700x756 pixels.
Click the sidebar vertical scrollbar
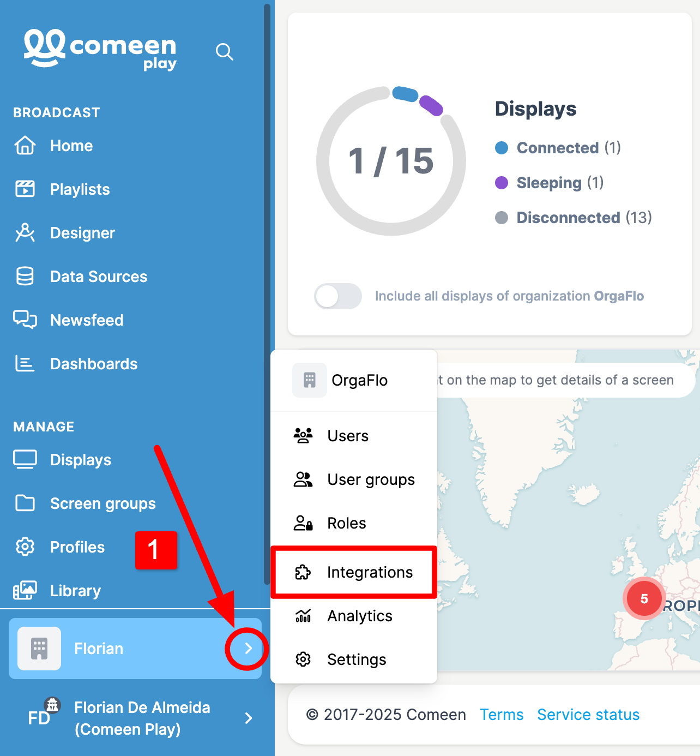pos(267,295)
